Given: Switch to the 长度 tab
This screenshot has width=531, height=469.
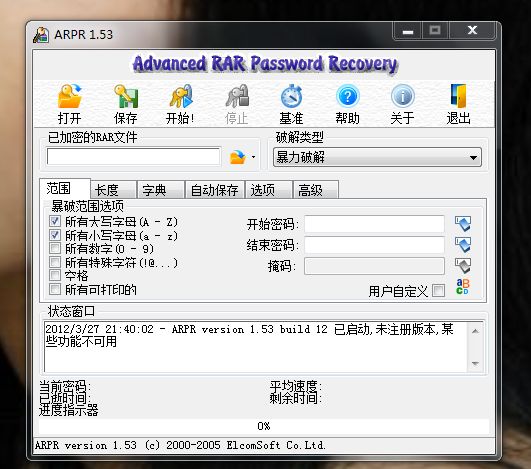Looking at the screenshot, I should click(114, 190).
